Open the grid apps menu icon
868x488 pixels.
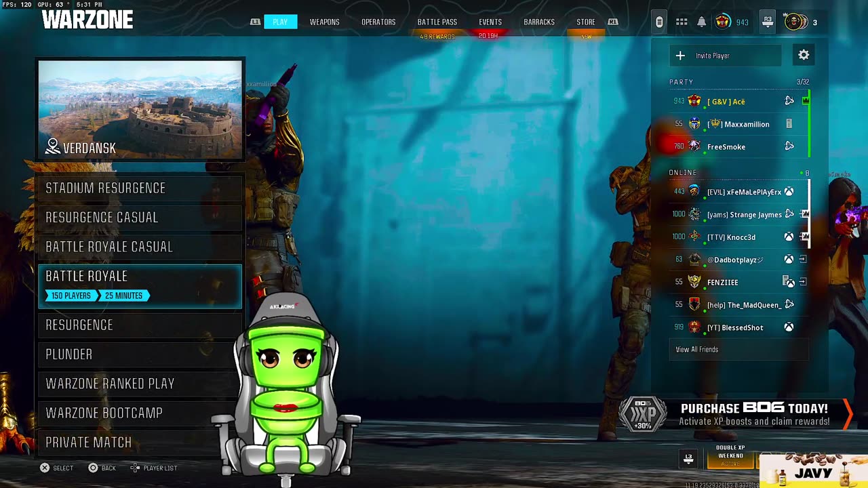click(682, 22)
